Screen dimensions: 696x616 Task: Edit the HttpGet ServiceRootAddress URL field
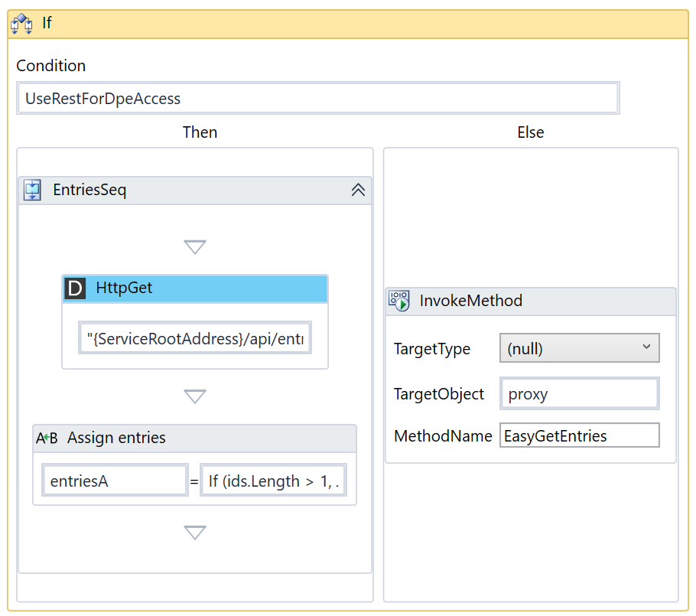[195, 338]
